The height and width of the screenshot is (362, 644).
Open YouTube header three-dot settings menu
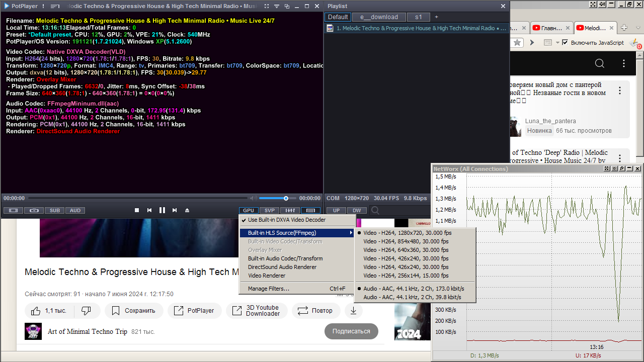tap(624, 63)
